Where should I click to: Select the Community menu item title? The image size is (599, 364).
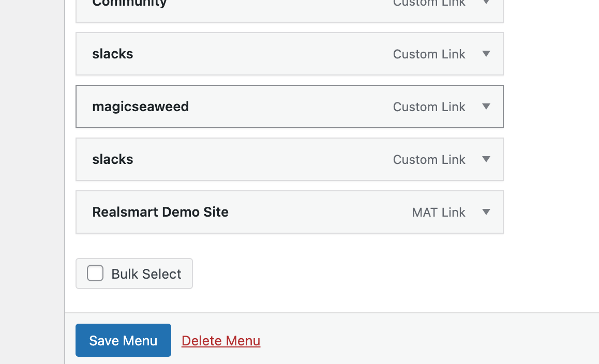point(129,3)
